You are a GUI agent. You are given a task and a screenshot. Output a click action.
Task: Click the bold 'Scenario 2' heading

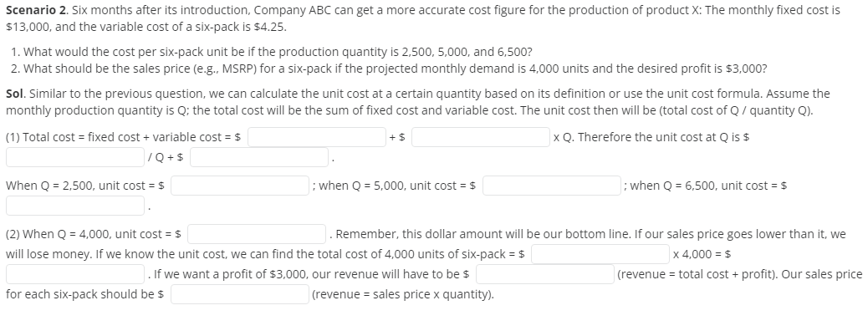pyautogui.click(x=37, y=10)
